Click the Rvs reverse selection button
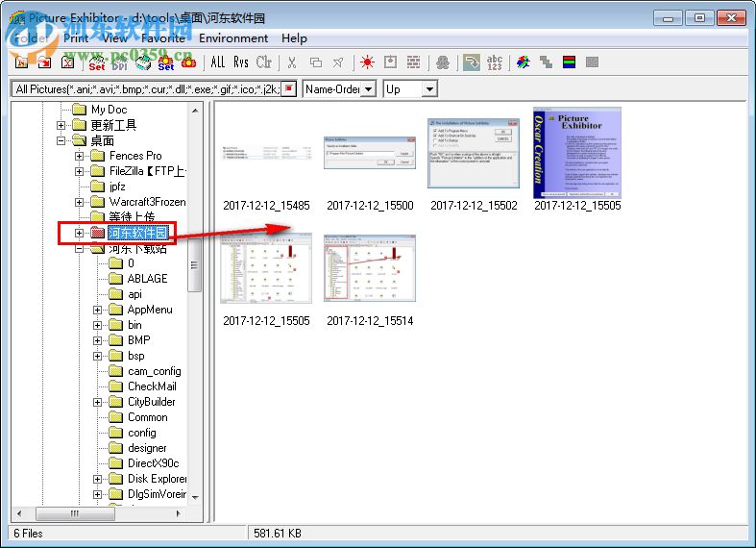This screenshot has width=756, height=548. (240, 62)
